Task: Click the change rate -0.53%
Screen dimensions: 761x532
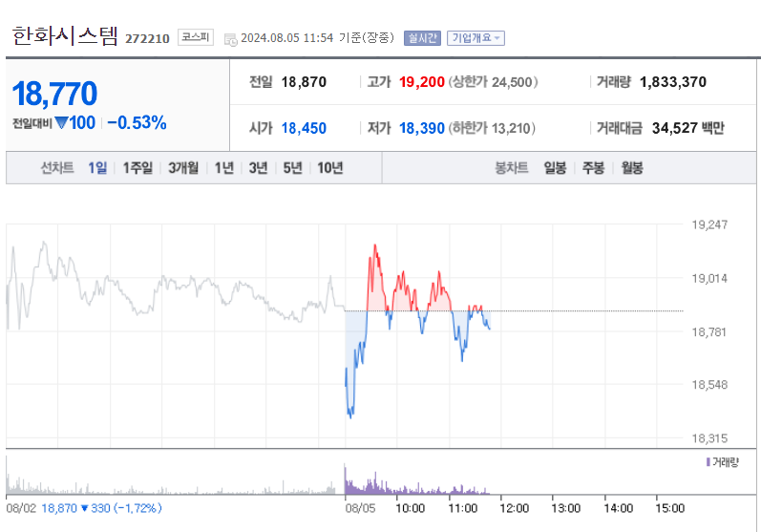Action: pyautogui.click(x=137, y=123)
